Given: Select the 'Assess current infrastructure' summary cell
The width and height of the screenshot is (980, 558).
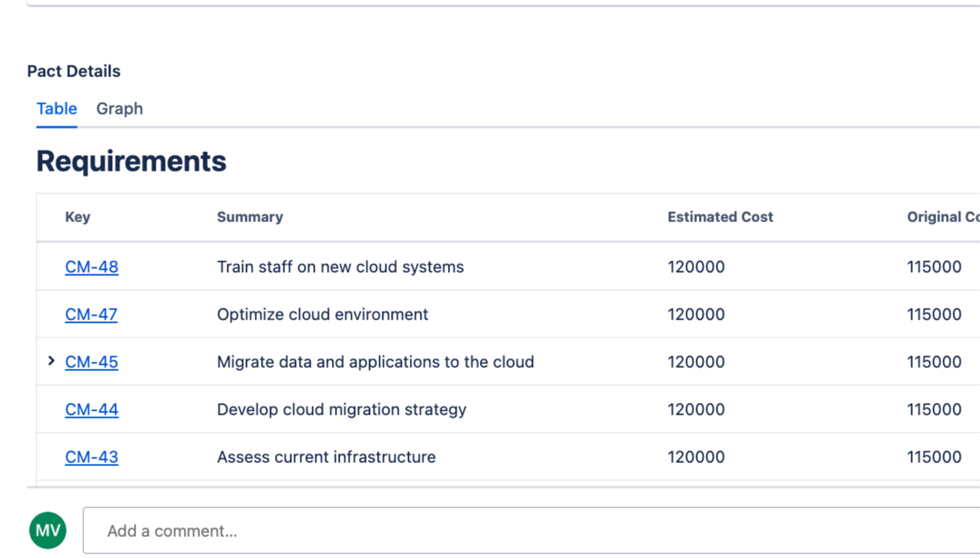Looking at the screenshot, I should tap(326, 457).
